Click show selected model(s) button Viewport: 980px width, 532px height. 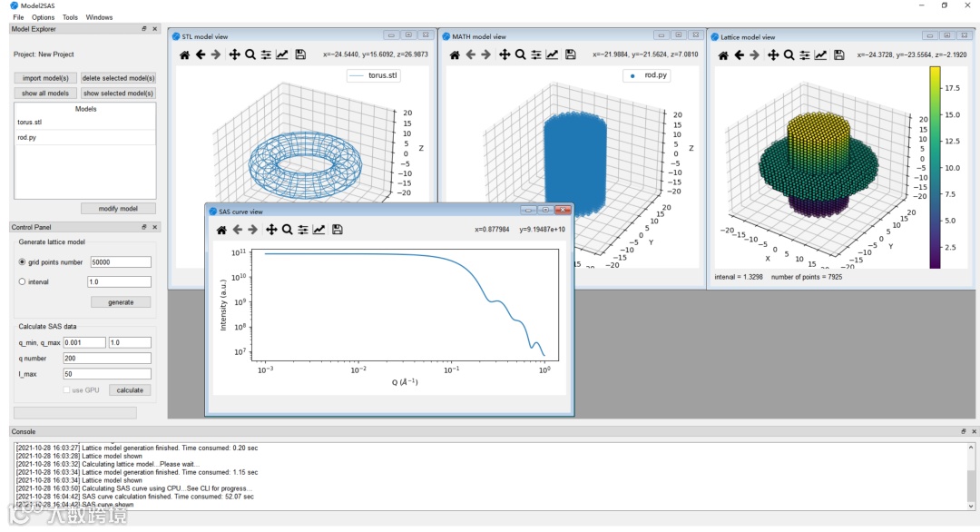click(x=118, y=94)
